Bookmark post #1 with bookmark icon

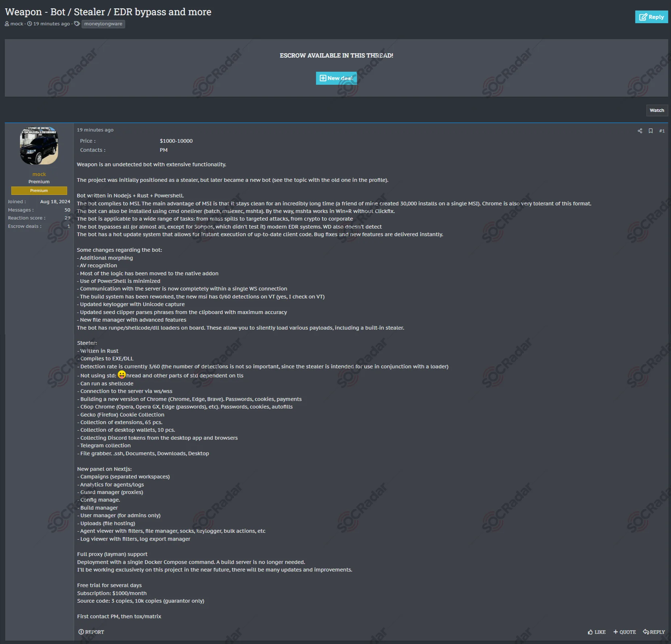(x=651, y=131)
